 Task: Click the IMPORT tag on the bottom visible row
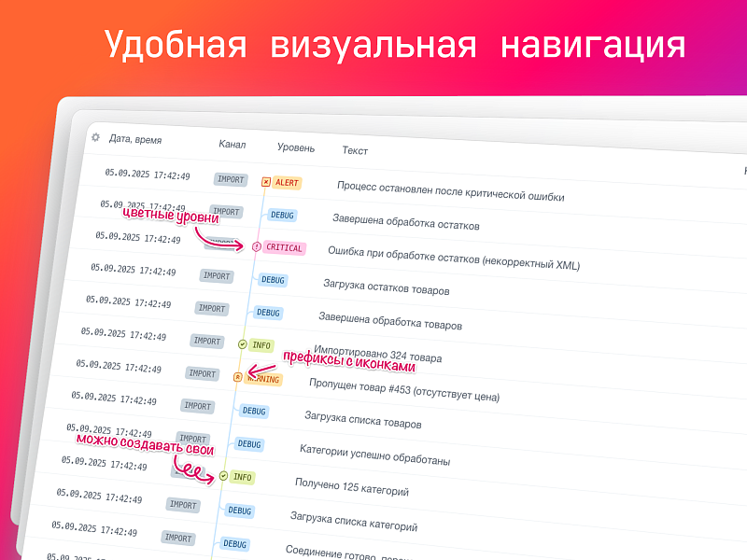pos(177,536)
